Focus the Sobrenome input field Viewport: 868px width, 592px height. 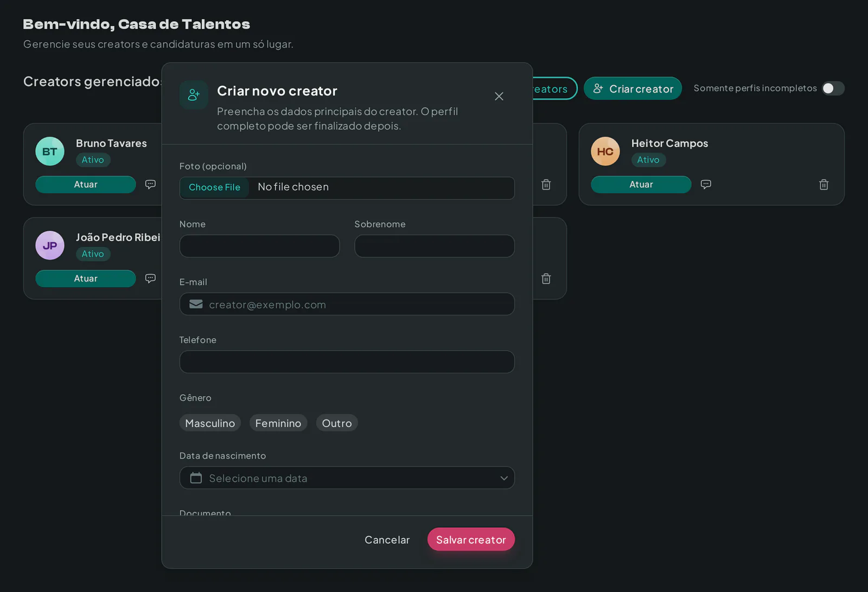click(435, 246)
